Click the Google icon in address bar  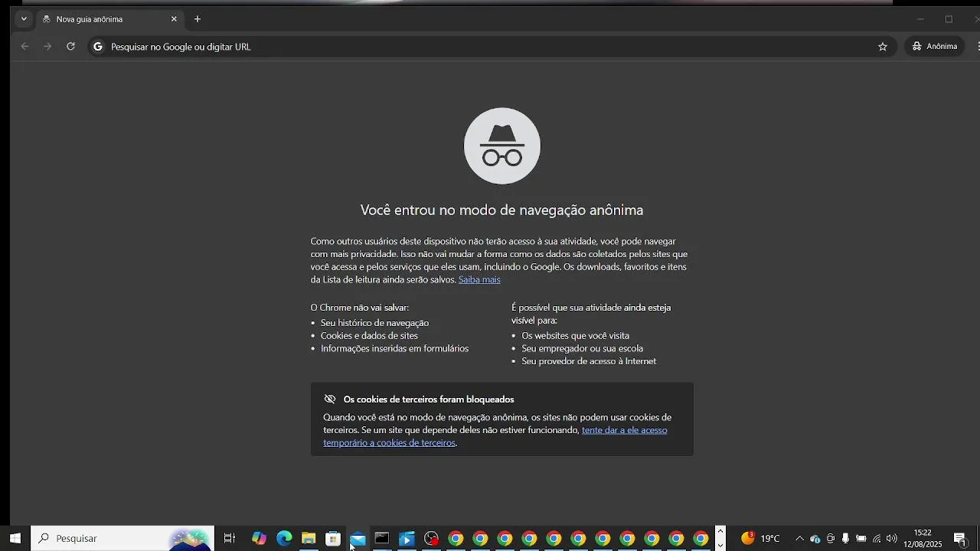pos(98,47)
